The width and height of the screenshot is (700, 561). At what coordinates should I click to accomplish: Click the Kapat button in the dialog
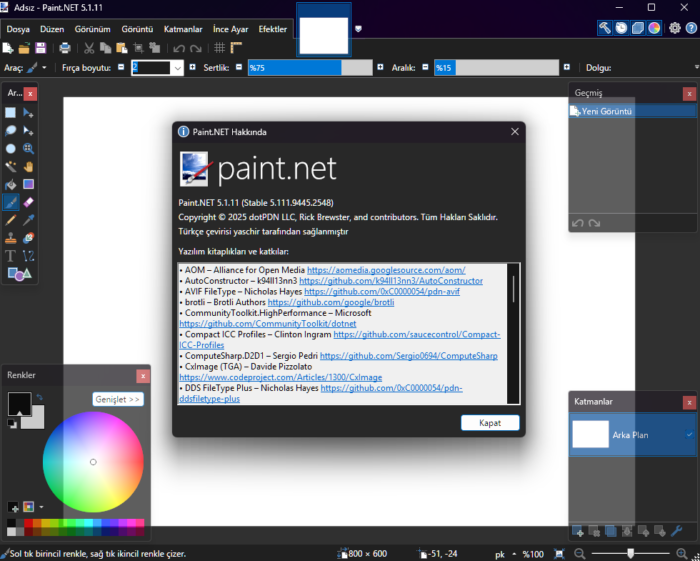point(490,423)
